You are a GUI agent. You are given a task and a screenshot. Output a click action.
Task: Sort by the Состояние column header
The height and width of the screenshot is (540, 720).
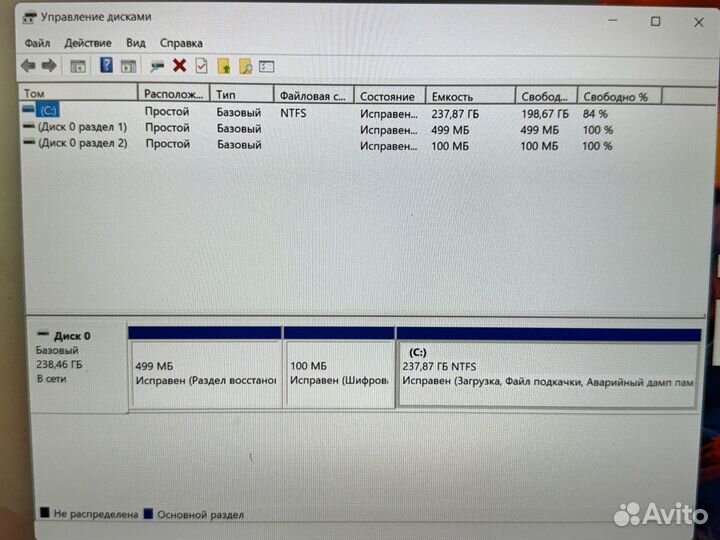tap(390, 96)
